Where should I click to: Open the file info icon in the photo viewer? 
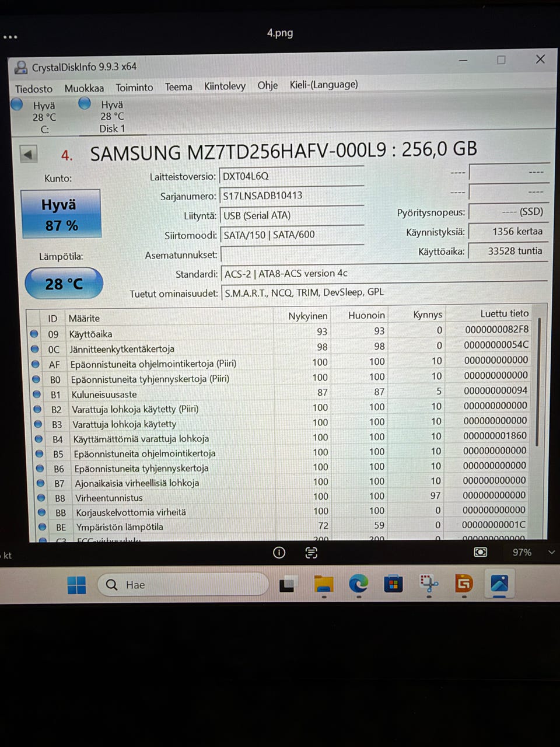[279, 552]
